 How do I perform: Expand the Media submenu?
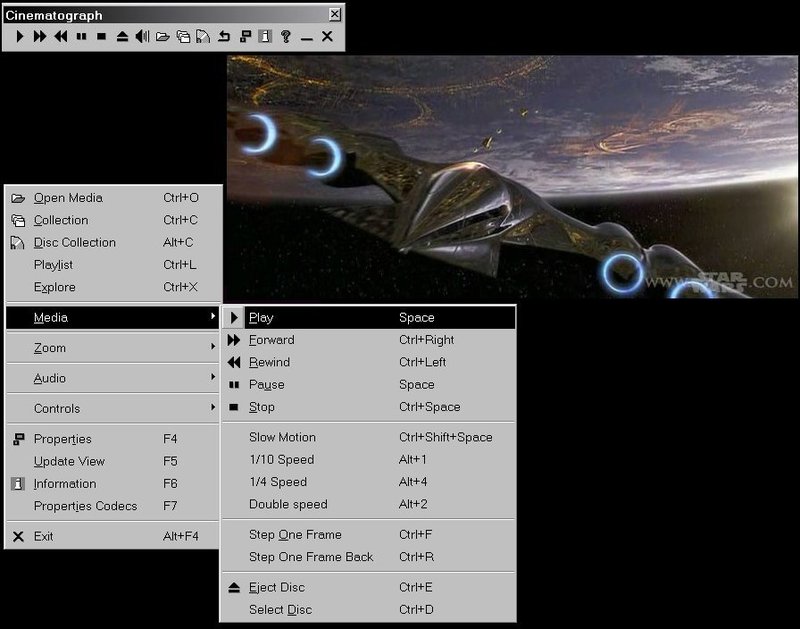click(x=113, y=318)
